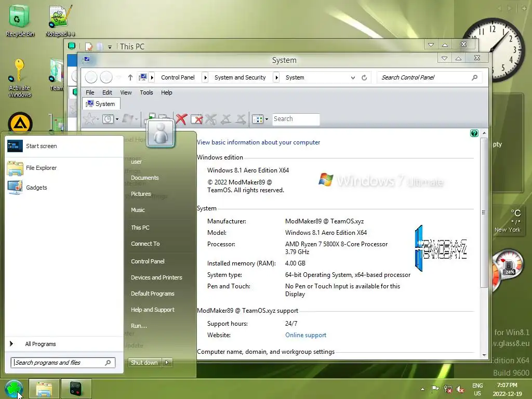Screen dimensions: 532x399
Task: Open Devices and Printers in Start menu
Action: coord(156,277)
